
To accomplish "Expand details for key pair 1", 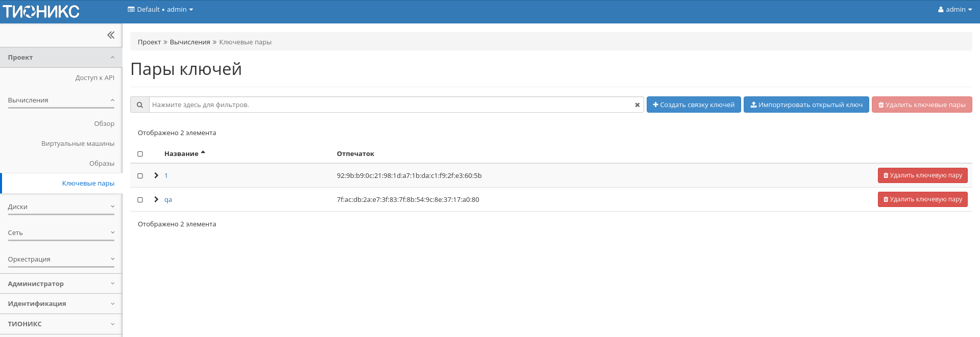I will (156, 175).
